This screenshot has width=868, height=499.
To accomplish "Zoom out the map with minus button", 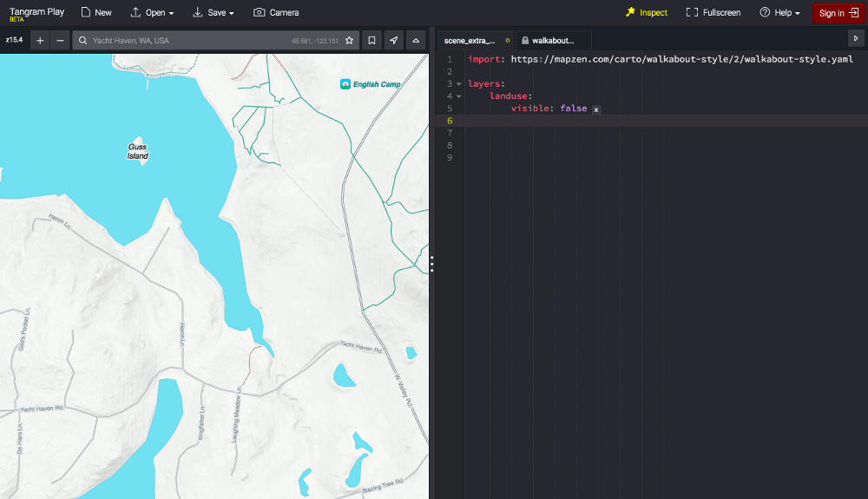I will pos(60,41).
